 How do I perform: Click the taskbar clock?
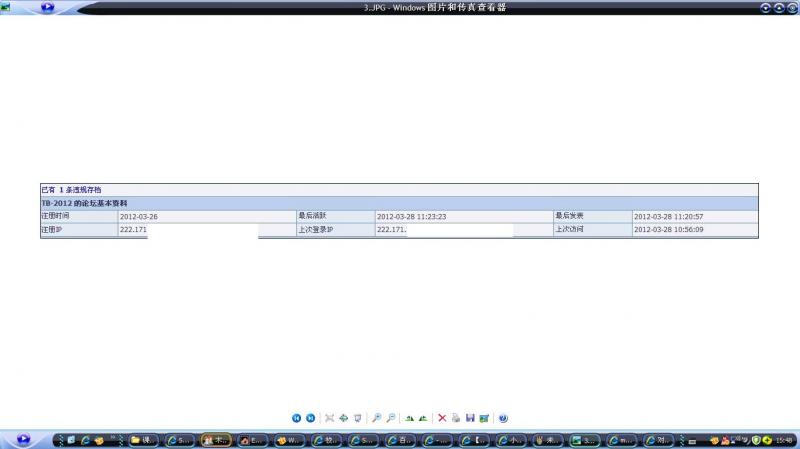pyautogui.click(x=784, y=440)
